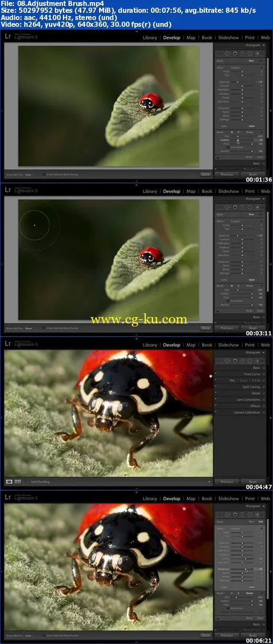Select Spot Removal tool in 00:03:11 frame
The image size is (273, 644).
pos(228,208)
